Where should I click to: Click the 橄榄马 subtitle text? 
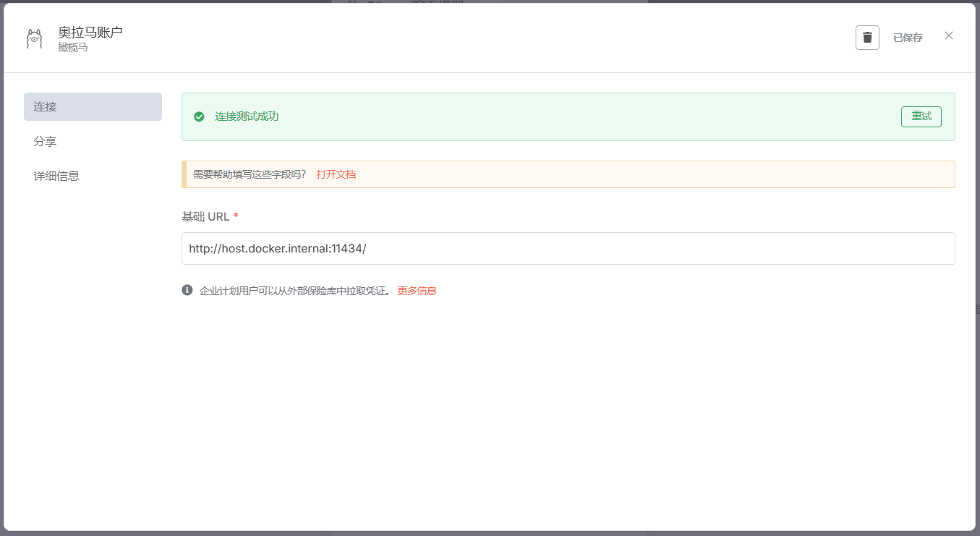(73, 48)
